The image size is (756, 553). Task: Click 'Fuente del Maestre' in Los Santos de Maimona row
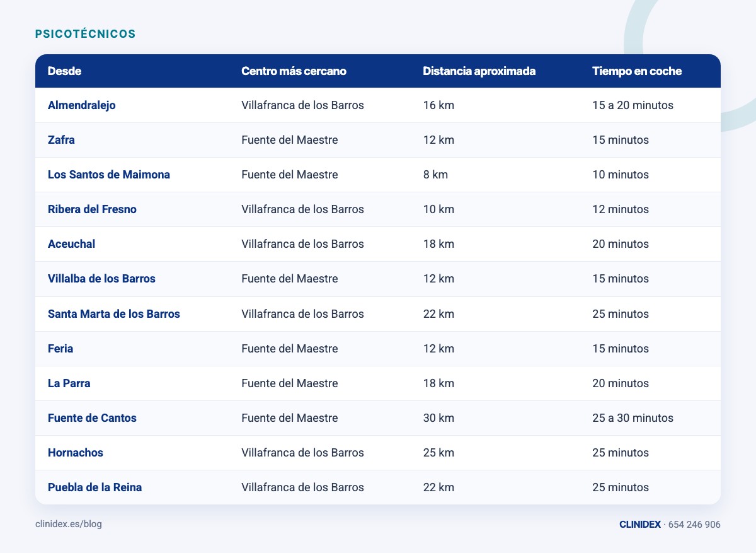pyautogui.click(x=290, y=175)
